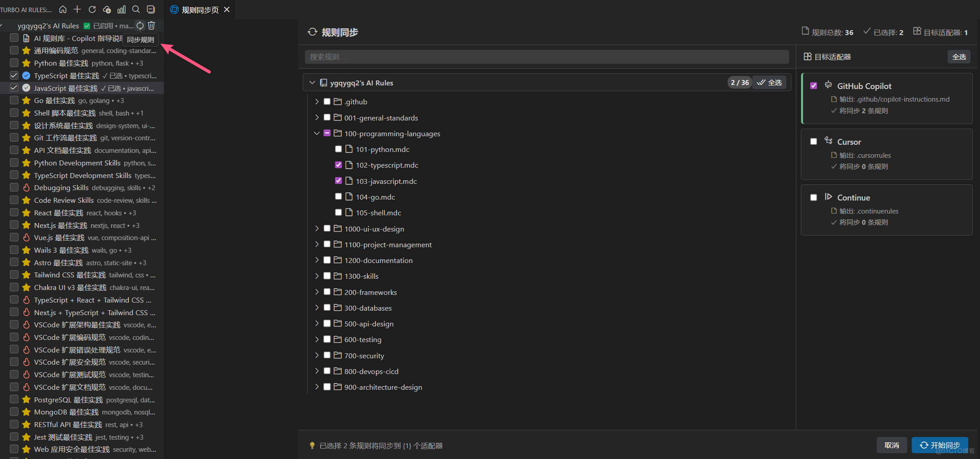Click the plus icon to add source

point(77,9)
